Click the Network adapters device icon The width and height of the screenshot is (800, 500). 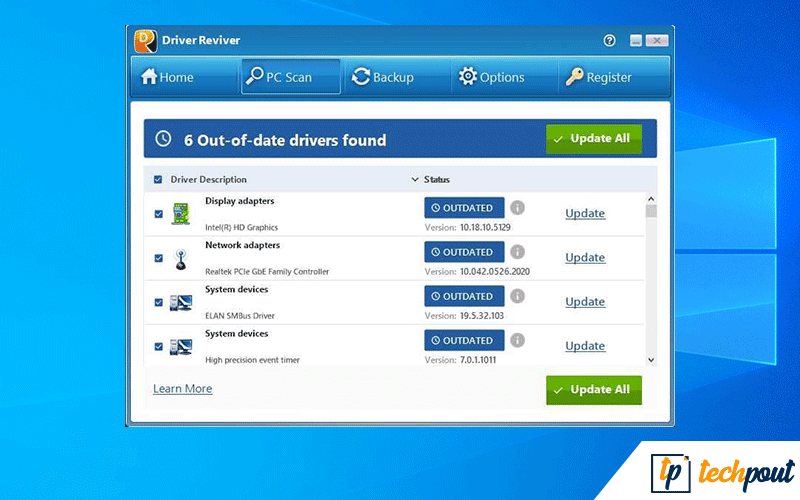point(181,258)
